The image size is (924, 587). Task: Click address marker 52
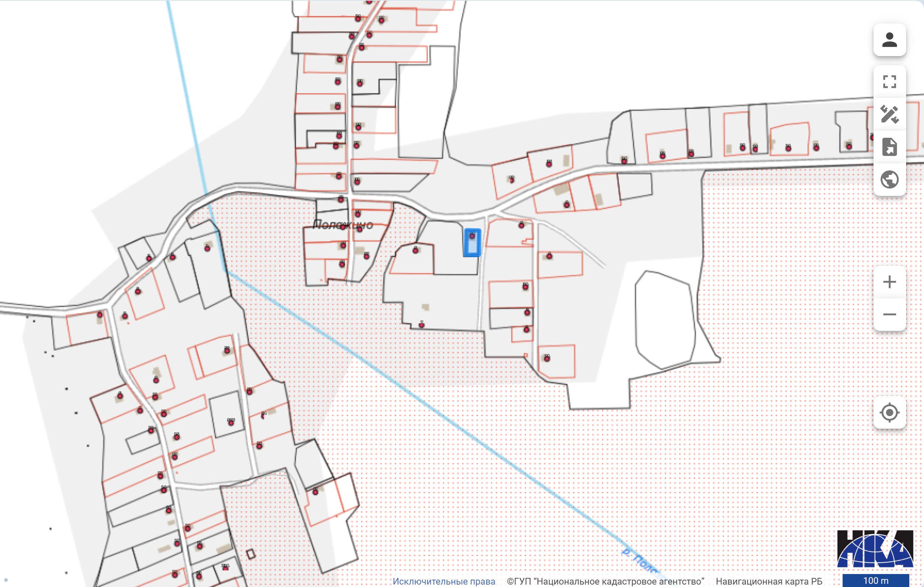click(x=249, y=391)
